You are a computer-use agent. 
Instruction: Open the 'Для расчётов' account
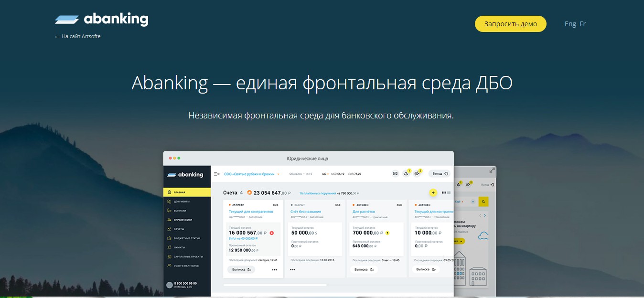[x=364, y=212]
